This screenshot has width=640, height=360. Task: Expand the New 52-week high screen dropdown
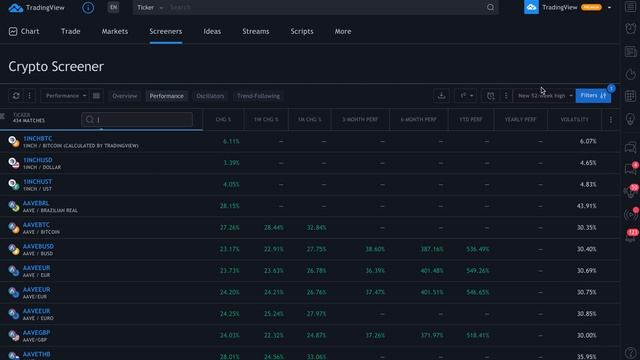[x=544, y=96]
